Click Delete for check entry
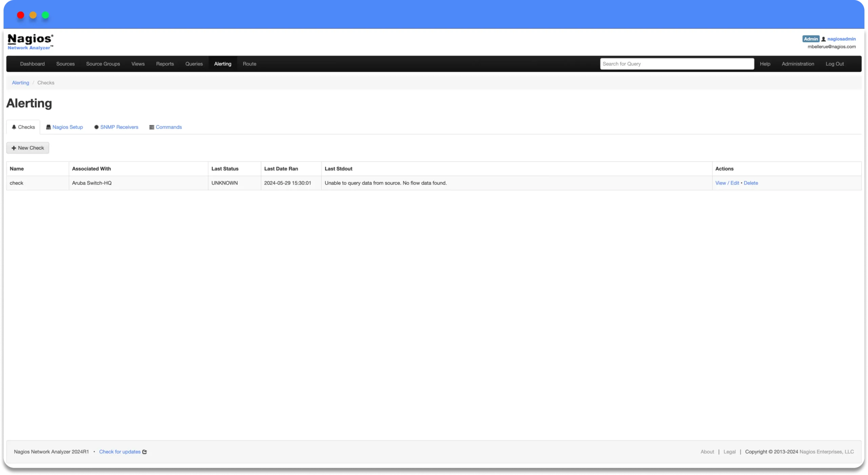The height and width of the screenshot is (475, 868). coord(750,183)
